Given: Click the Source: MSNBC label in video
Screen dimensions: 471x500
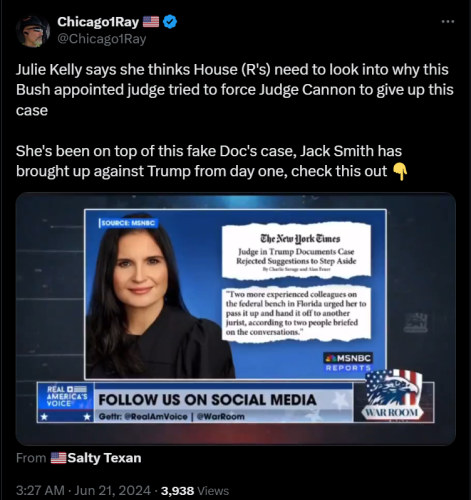Looking at the screenshot, I should point(128,223).
